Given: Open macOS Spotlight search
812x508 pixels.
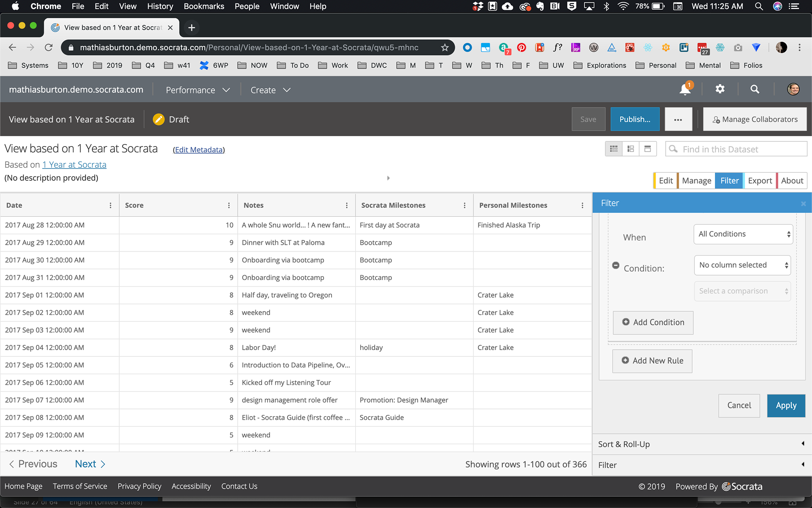Looking at the screenshot, I should [x=759, y=6].
